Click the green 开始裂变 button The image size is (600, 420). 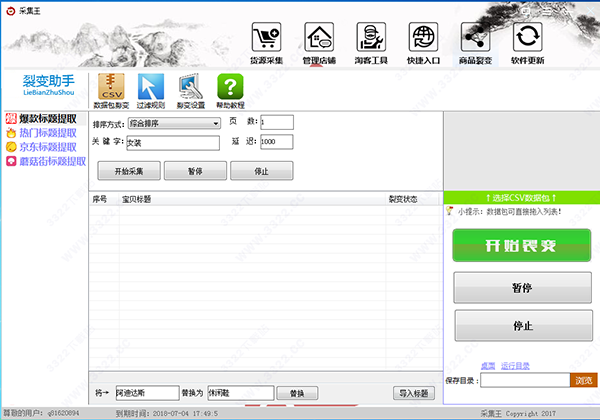[x=522, y=246]
